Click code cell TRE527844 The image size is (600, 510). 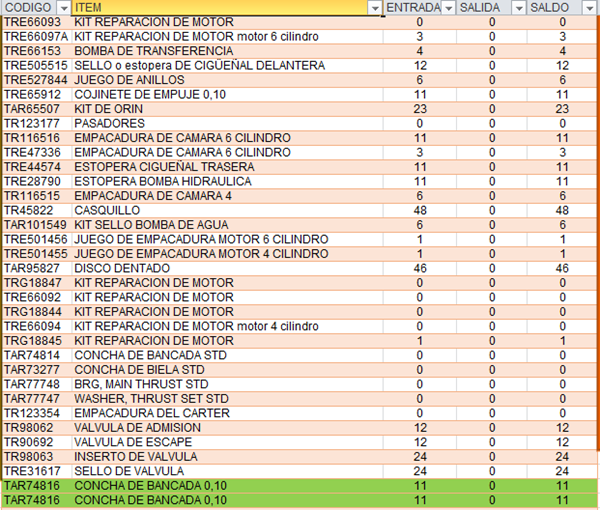tap(37, 80)
